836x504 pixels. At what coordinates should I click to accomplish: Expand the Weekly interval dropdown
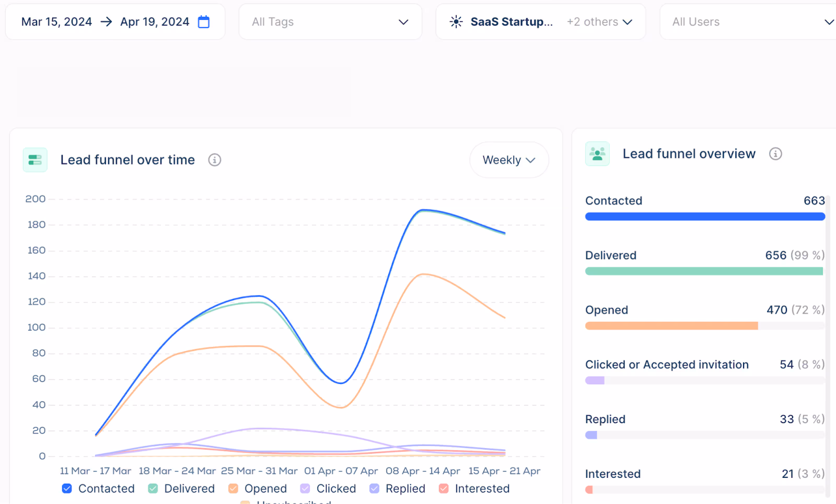tap(509, 160)
